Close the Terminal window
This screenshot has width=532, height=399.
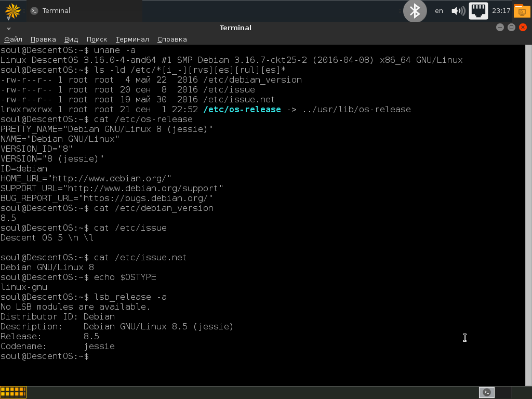click(x=523, y=28)
